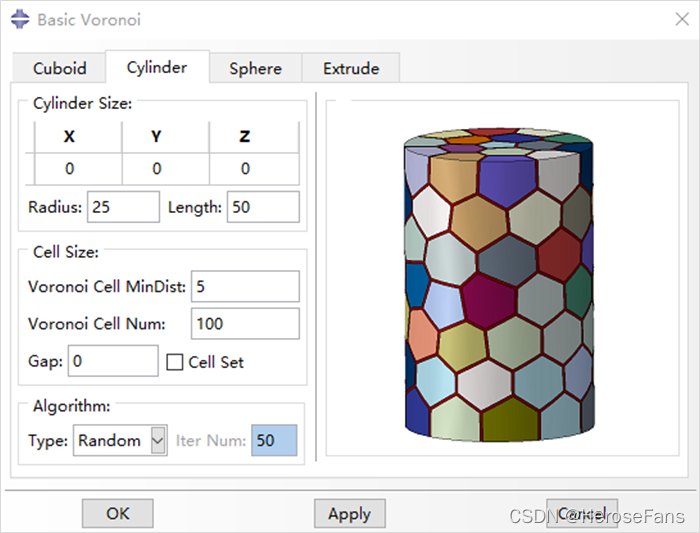Switch to the Cuboid tab
The image size is (700, 533).
(59, 68)
